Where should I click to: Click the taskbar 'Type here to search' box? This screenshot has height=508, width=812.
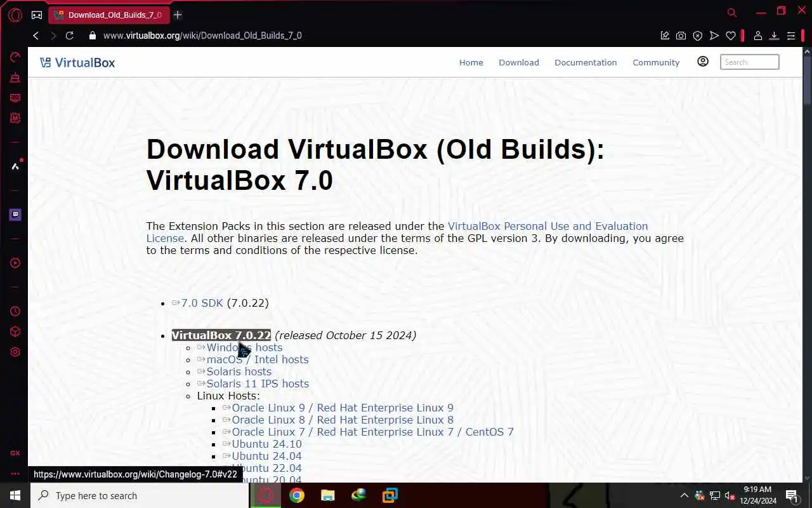[x=140, y=495]
